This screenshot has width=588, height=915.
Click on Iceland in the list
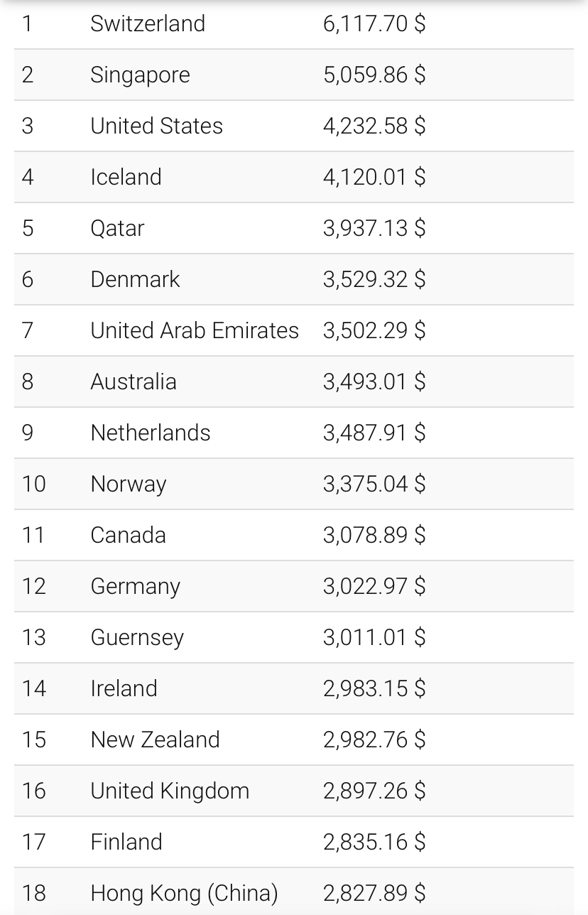tap(126, 177)
